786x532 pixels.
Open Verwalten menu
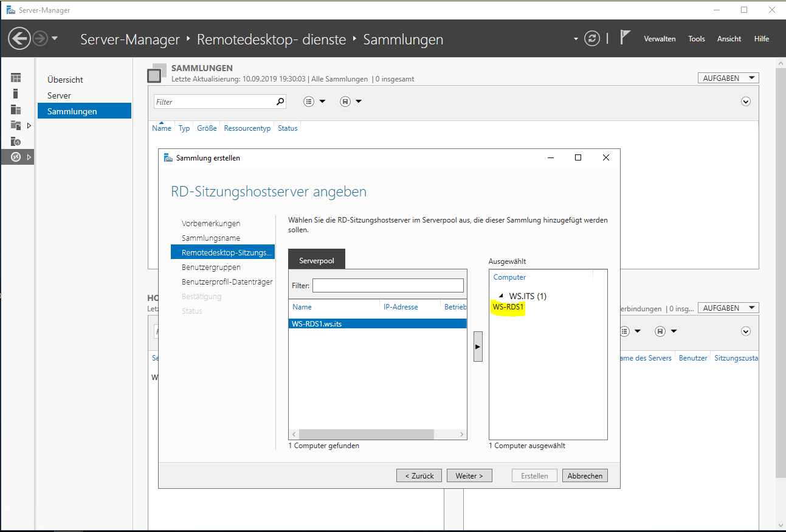tap(660, 39)
